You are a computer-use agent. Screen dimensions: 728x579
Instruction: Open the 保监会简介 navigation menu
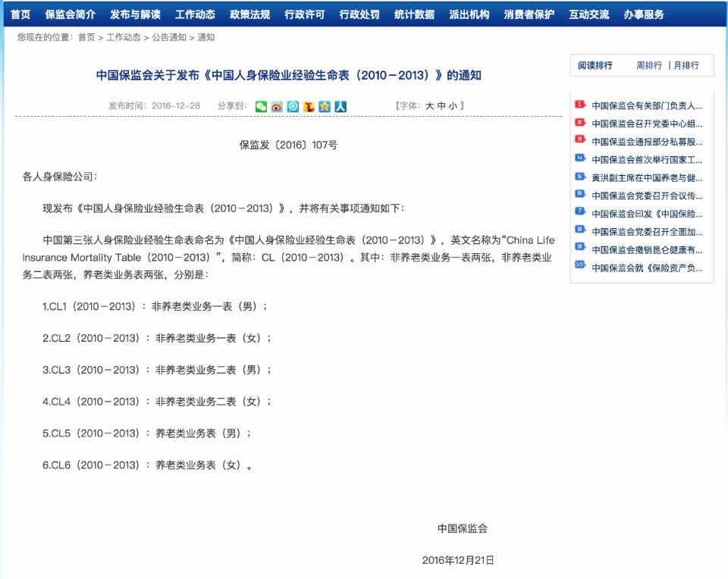[70, 14]
